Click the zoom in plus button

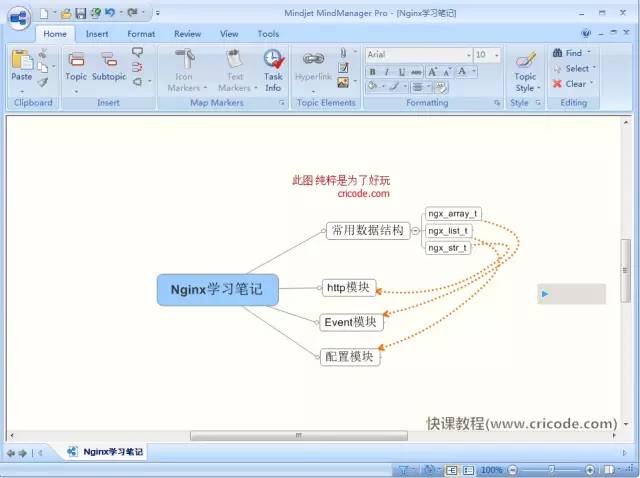point(589,470)
